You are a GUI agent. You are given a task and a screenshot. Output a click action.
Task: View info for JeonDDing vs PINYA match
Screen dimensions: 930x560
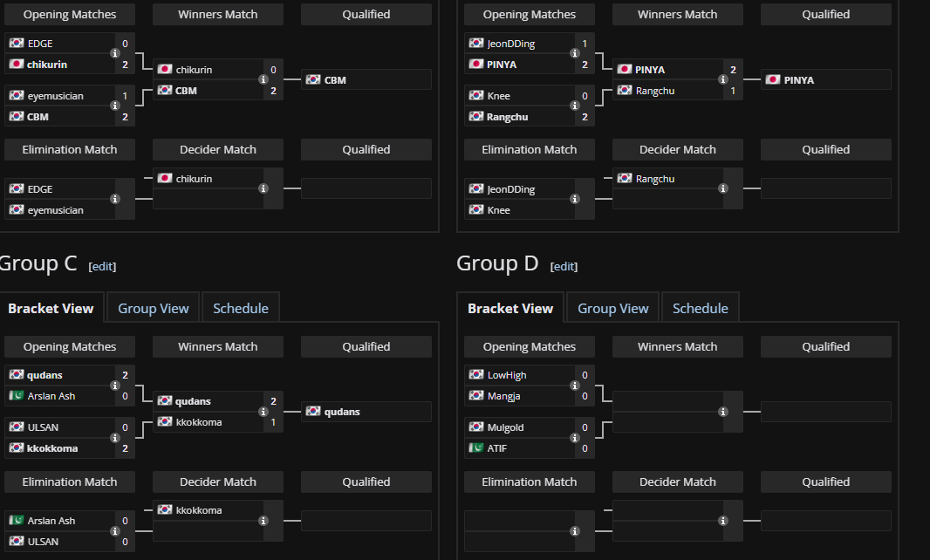tap(575, 53)
